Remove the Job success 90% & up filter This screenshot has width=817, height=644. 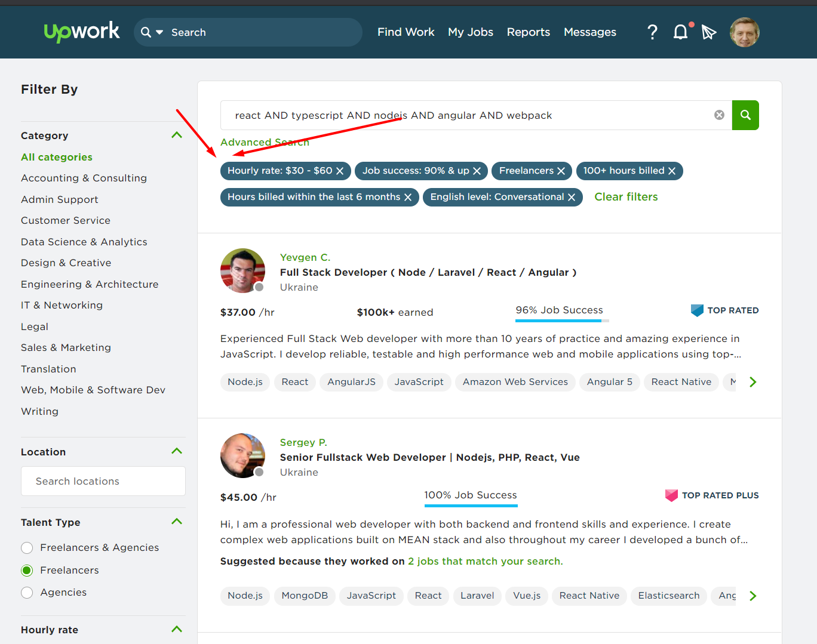click(477, 171)
